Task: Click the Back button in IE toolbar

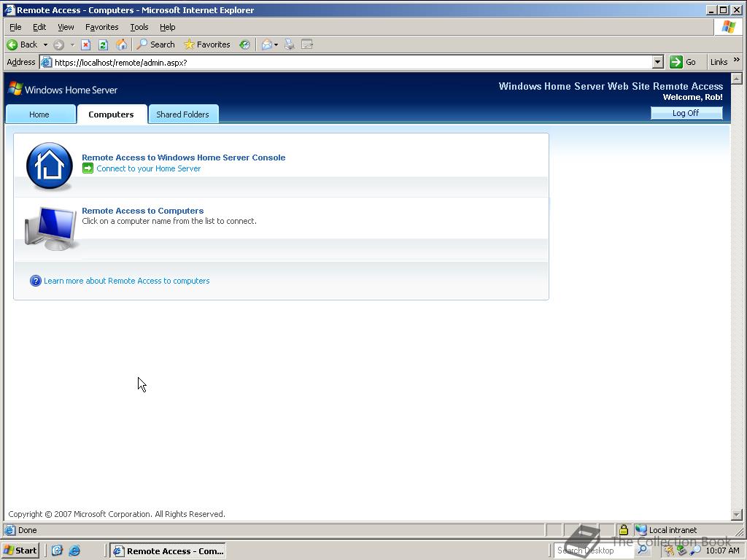Action: [x=22, y=44]
